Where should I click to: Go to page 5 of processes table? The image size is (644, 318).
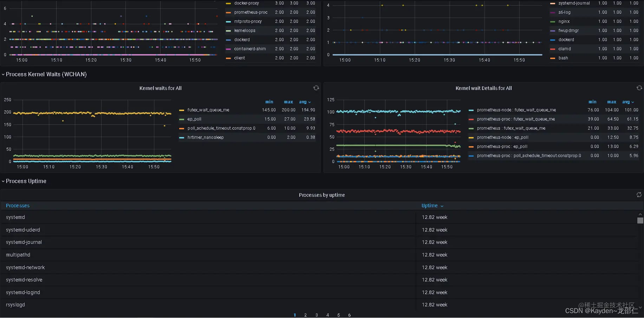point(338,315)
